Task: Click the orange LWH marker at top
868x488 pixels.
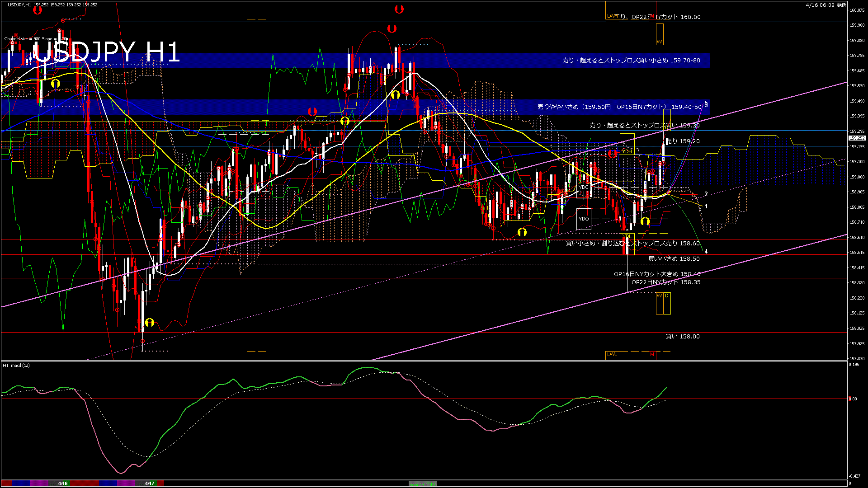Action: [x=612, y=16]
